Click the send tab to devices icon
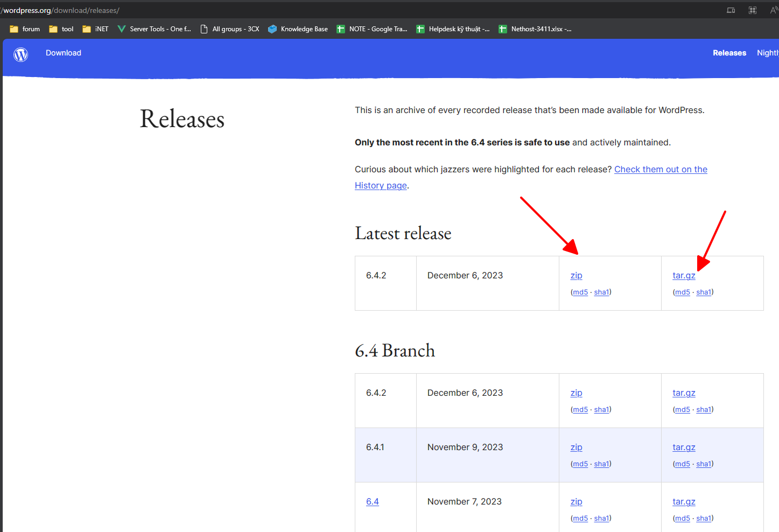 731,10
